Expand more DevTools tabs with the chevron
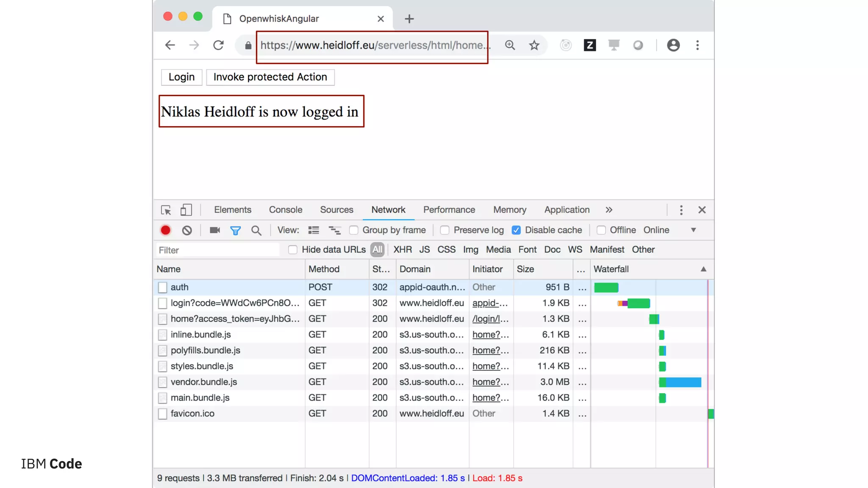Screen dimensions: 868x488 pyautogui.click(x=609, y=210)
